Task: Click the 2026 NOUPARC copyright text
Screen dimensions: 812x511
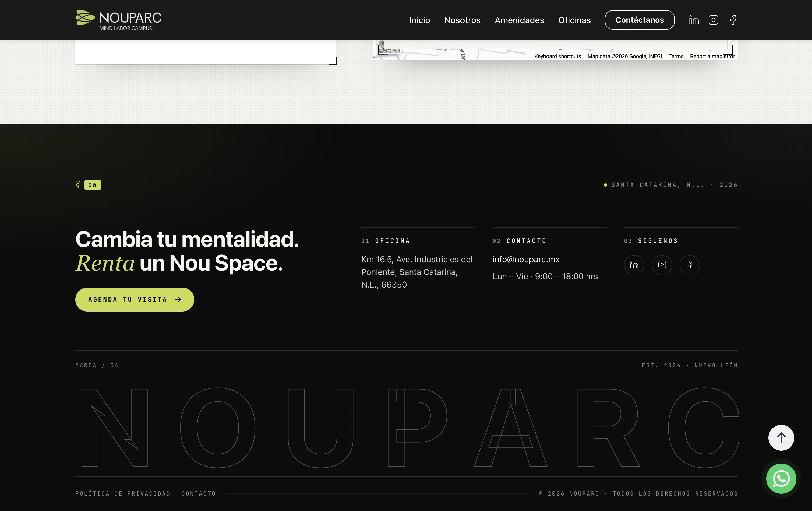Action: (x=638, y=493)
